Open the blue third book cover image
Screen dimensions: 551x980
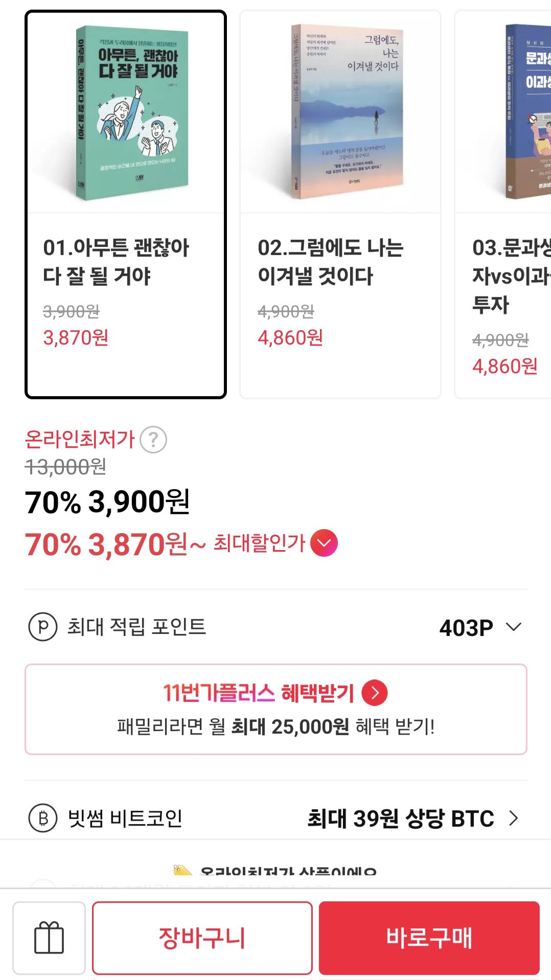pyautogui.click(x=528, y=111)
